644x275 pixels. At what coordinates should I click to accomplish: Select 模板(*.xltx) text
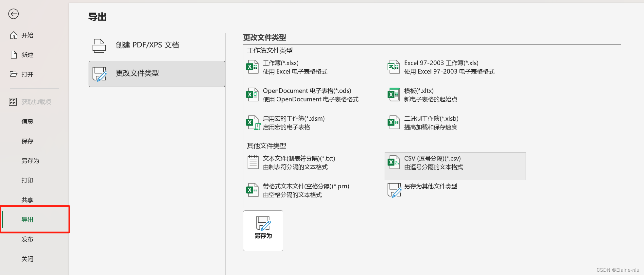(x=419, y=91)
